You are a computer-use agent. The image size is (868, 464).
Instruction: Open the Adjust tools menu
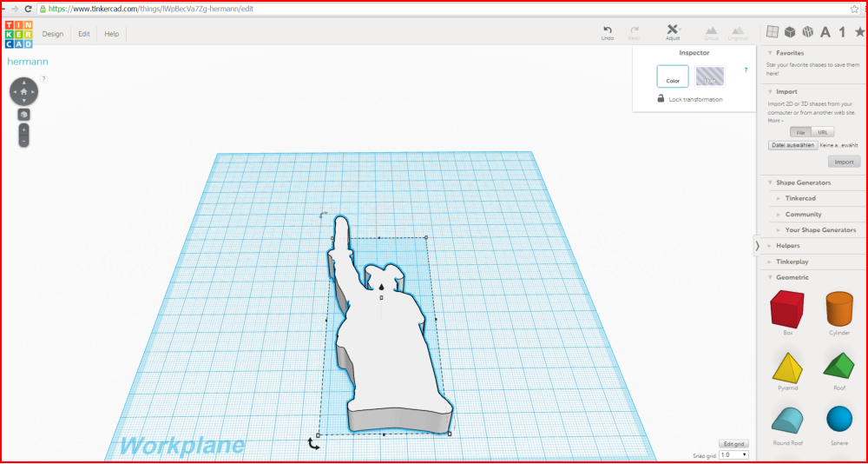tap(673, 33)
